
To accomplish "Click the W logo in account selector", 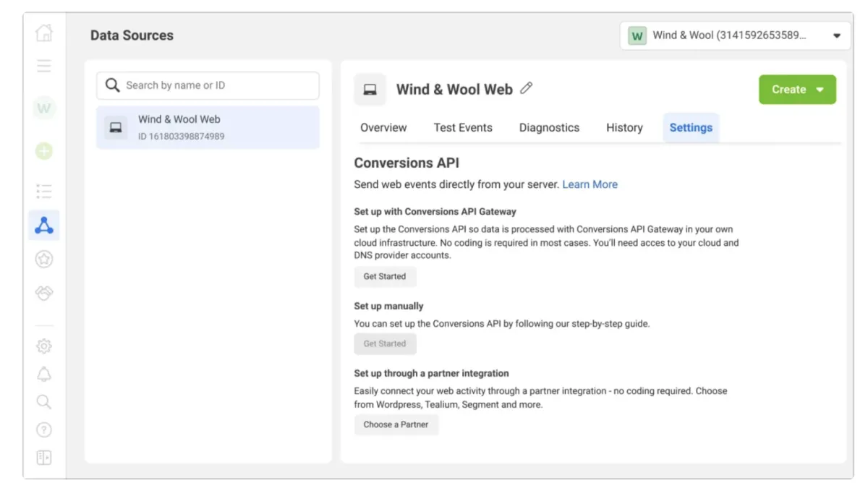I will (637, 35).
